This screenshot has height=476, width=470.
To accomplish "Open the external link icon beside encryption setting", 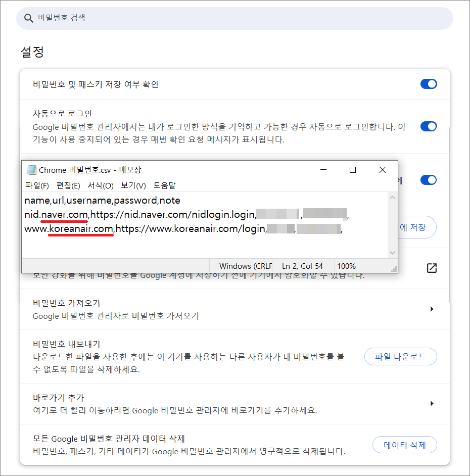I will [432, 269].
